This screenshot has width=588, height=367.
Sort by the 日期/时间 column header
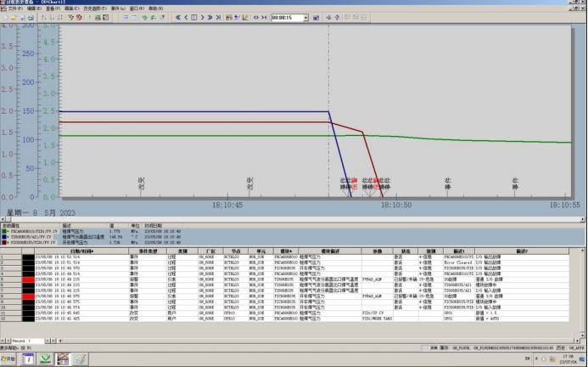point(81,251)
